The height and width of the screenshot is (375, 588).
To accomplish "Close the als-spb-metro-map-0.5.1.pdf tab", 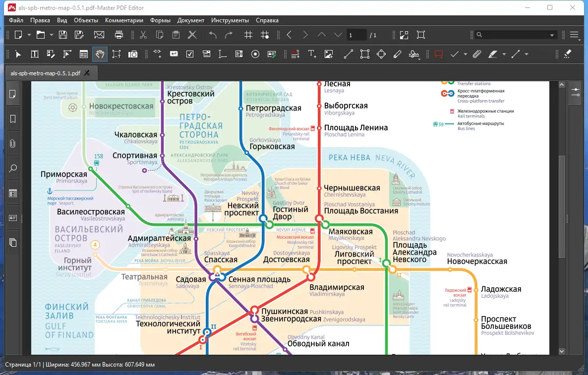I will [x=87, y=73].
